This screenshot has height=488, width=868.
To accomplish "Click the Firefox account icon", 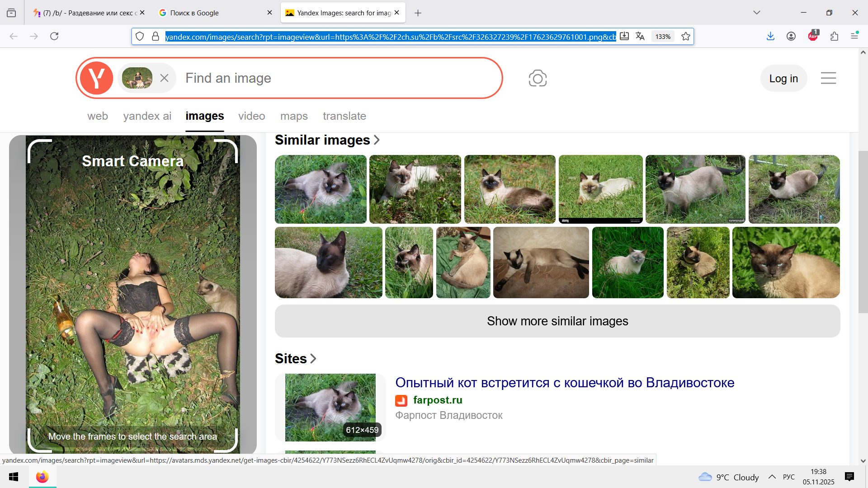I will click(791, 36).
